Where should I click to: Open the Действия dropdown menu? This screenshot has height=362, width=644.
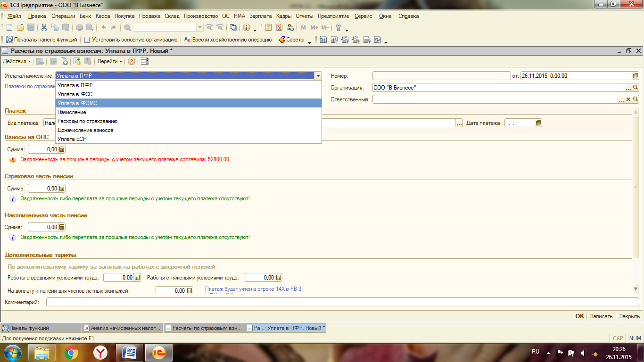(x=17, y=61)
